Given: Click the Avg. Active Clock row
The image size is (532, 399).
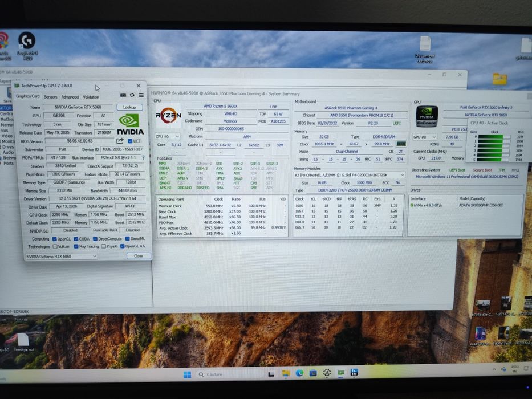Looking at the screenshot, I should pyautogui.click(x=222, y=228).
